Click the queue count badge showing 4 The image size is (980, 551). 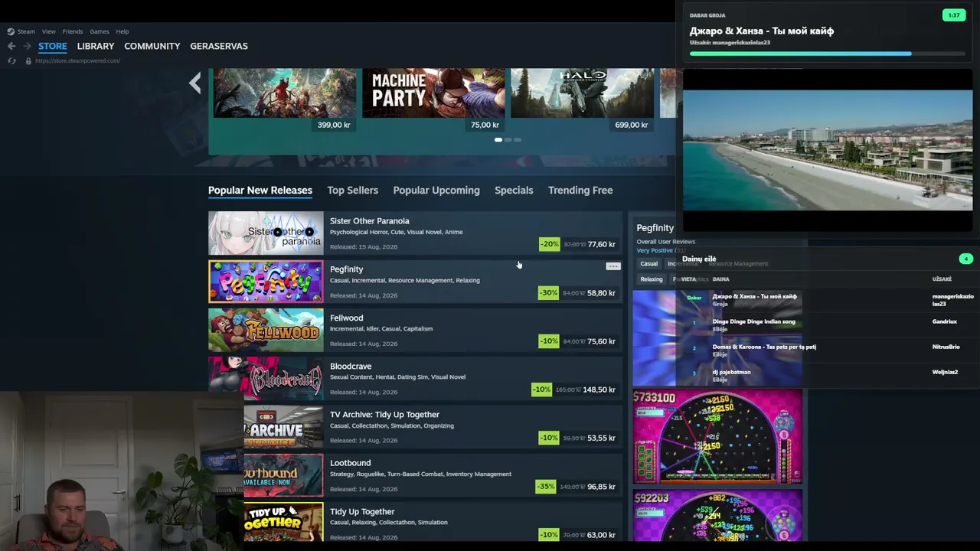point(965,259)
